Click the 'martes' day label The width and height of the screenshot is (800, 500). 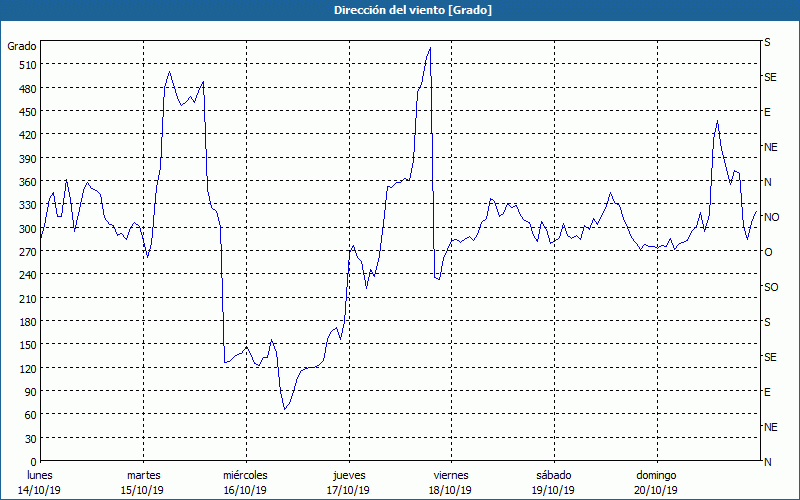[x=144, y=475]
